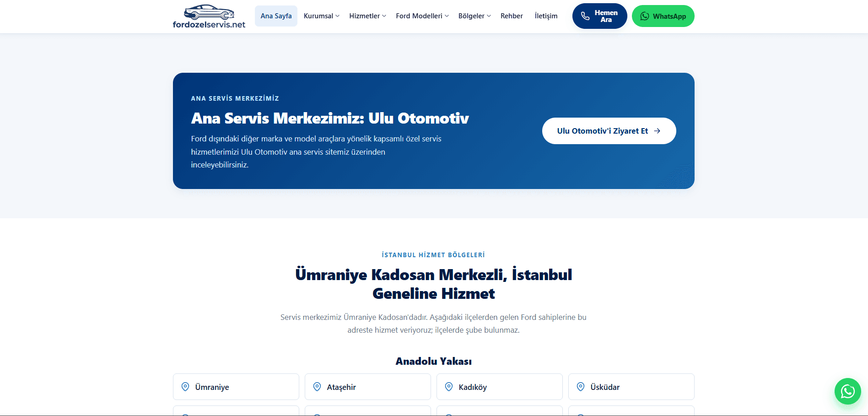Click the 'ANA SERVİS MERKEZİMİZ' small label
868x416 pixels.
[x=235, y=98]
